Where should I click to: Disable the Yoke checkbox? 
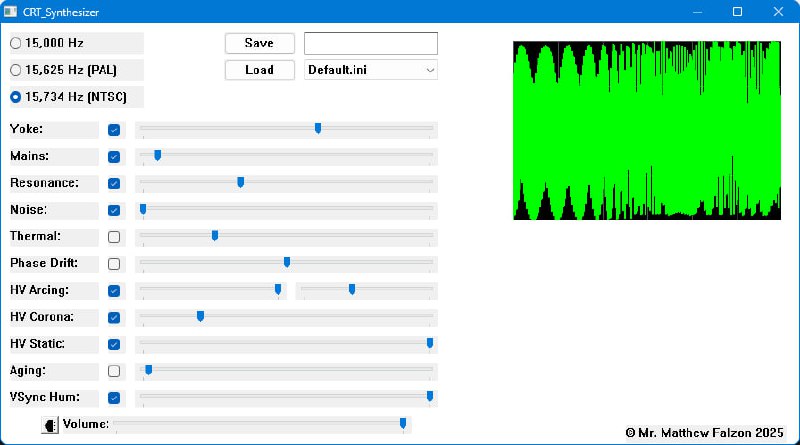click(114, 130)
